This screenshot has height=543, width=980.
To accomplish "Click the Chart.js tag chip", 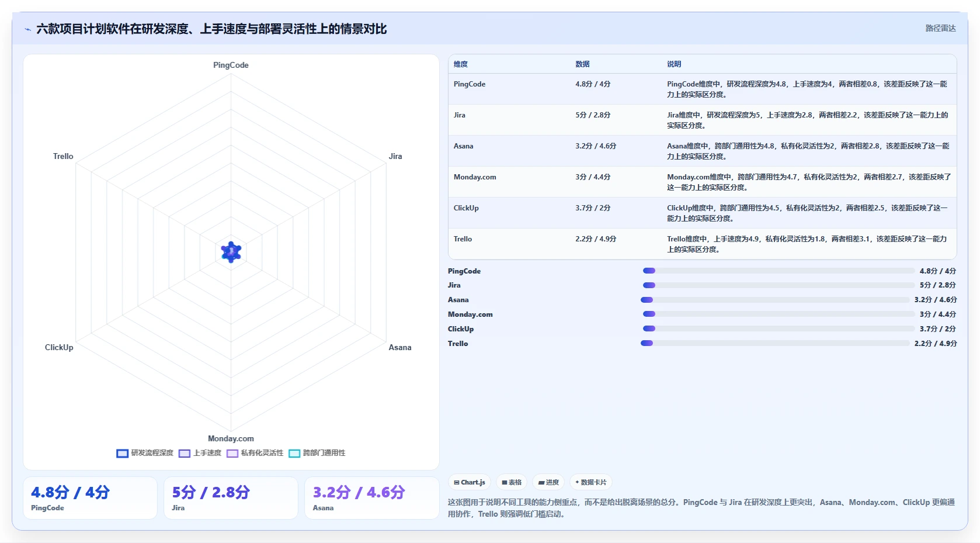I will tap(470, 482).
